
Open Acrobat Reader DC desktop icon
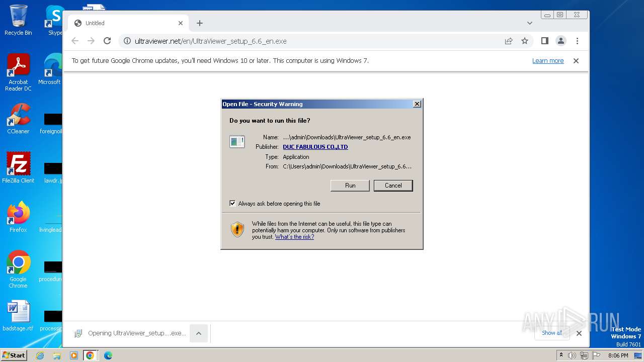pos(18,72)
